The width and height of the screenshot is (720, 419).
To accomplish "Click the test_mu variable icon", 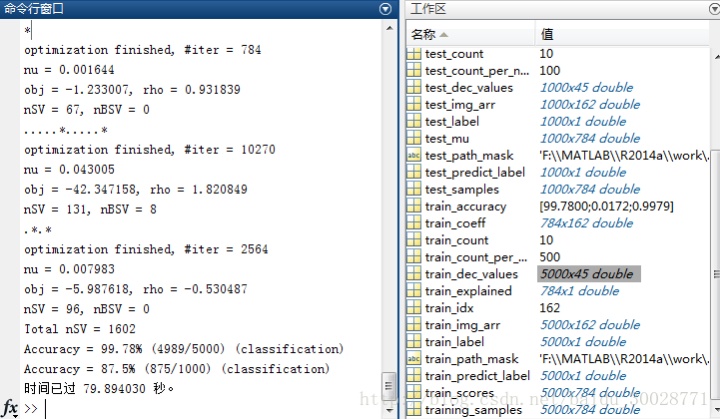I will 413,139.
